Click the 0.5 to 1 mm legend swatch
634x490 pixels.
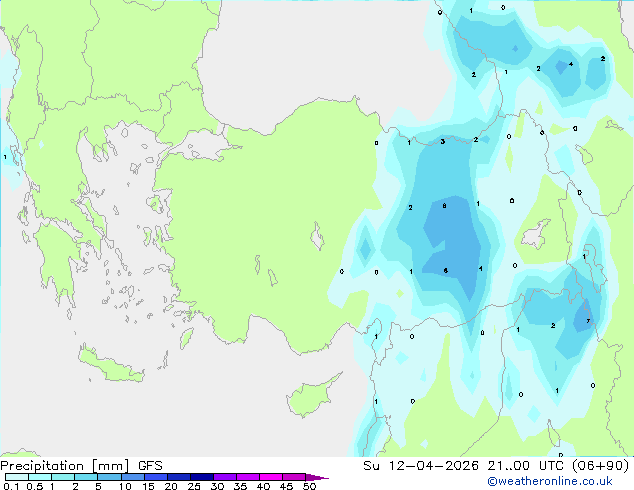pos(40,477)
